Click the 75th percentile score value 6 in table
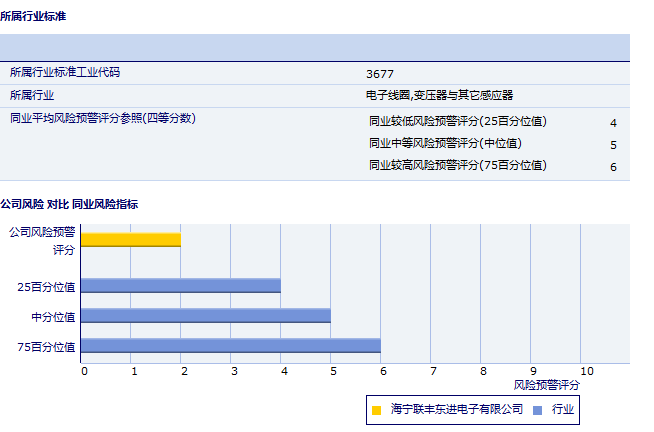The image size is (654, 432). (x=613, y=167)
